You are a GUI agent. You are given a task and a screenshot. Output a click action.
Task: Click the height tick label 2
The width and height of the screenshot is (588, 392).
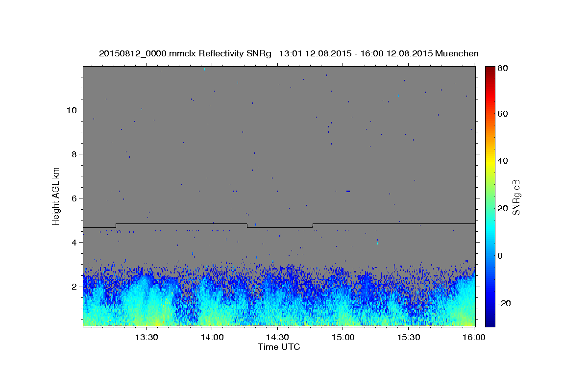tap(73, 286)
